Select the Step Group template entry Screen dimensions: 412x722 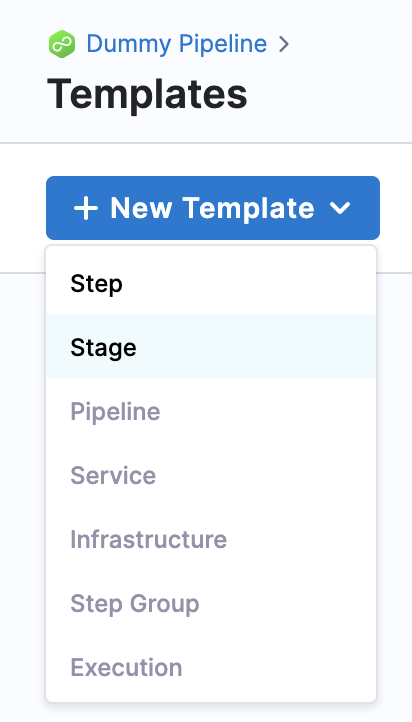pos(211,603)
